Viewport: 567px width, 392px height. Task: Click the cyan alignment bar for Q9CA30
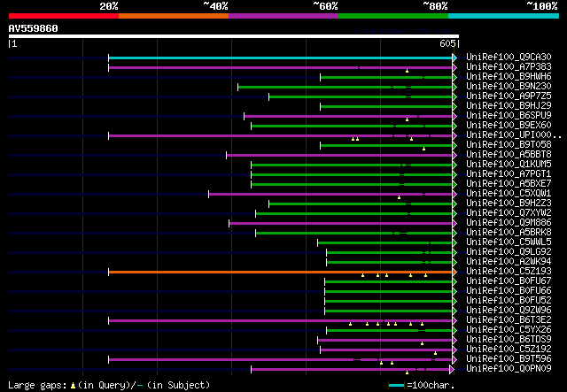[280, 58]
